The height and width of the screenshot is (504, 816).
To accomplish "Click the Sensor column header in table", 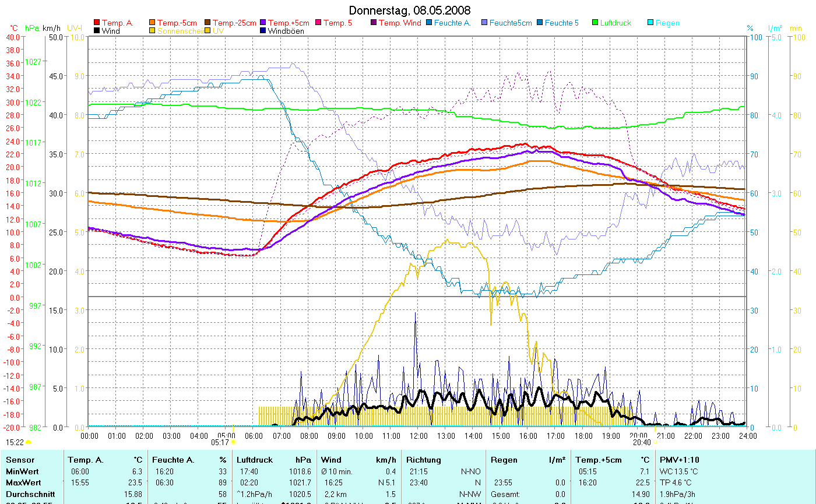I will point(20,460).
